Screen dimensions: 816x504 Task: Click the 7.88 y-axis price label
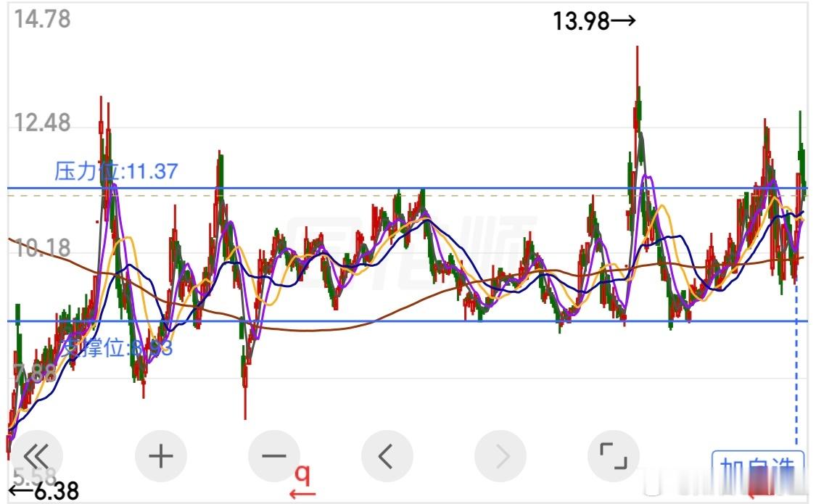click(35, 373)
